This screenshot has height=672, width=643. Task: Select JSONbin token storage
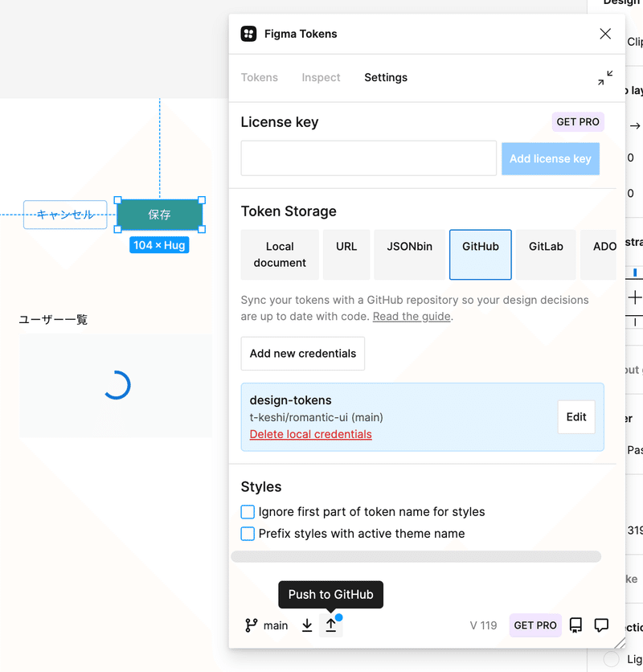point(409,255)
